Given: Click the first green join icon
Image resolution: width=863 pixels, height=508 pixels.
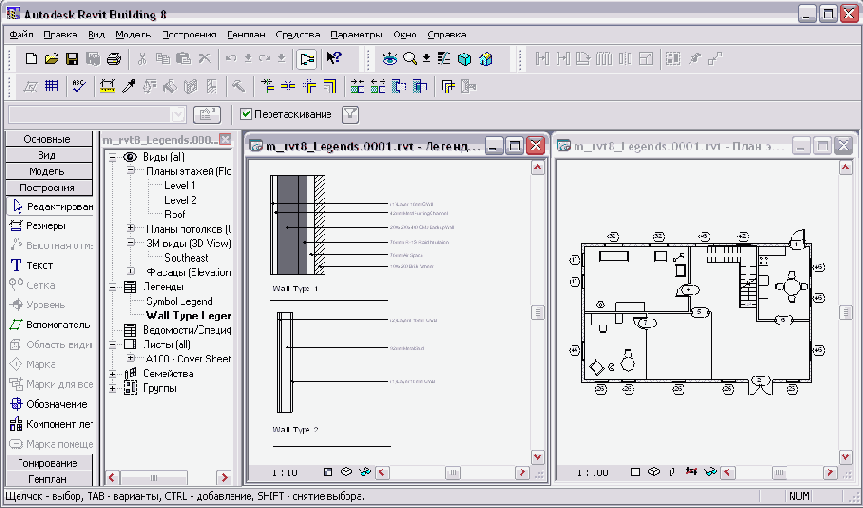Looking at the screenshot, I should tap(357, 86).
